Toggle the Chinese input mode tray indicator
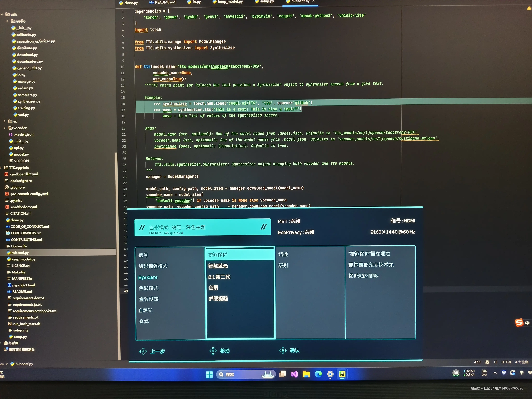 point(521,373)
